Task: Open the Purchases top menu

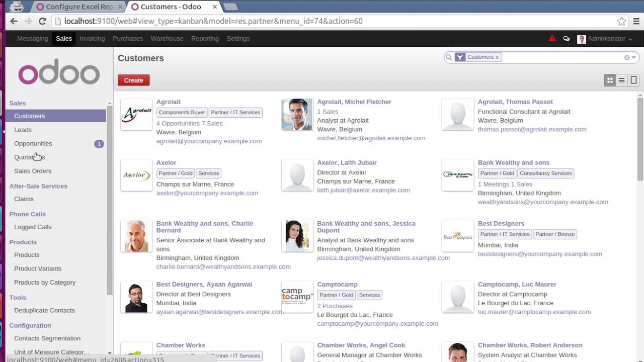Action: [x=128, y=39]
